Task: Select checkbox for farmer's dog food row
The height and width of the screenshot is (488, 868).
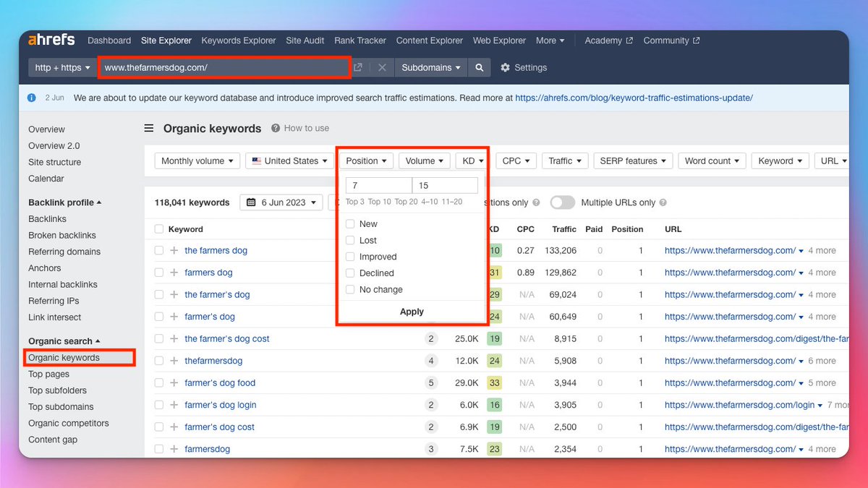Action: point(159,382)
